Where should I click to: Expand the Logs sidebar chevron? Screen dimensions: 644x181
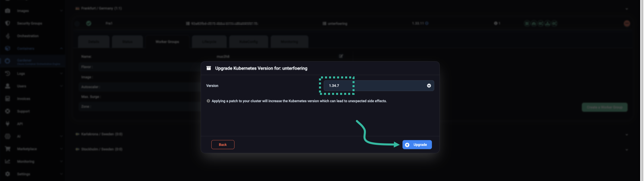tap(61, 74)
